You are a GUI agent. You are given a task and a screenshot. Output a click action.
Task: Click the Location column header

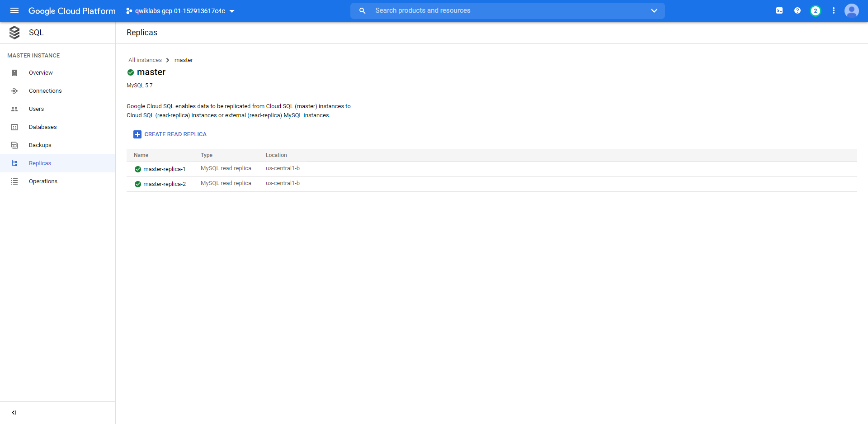click(276, 155)
